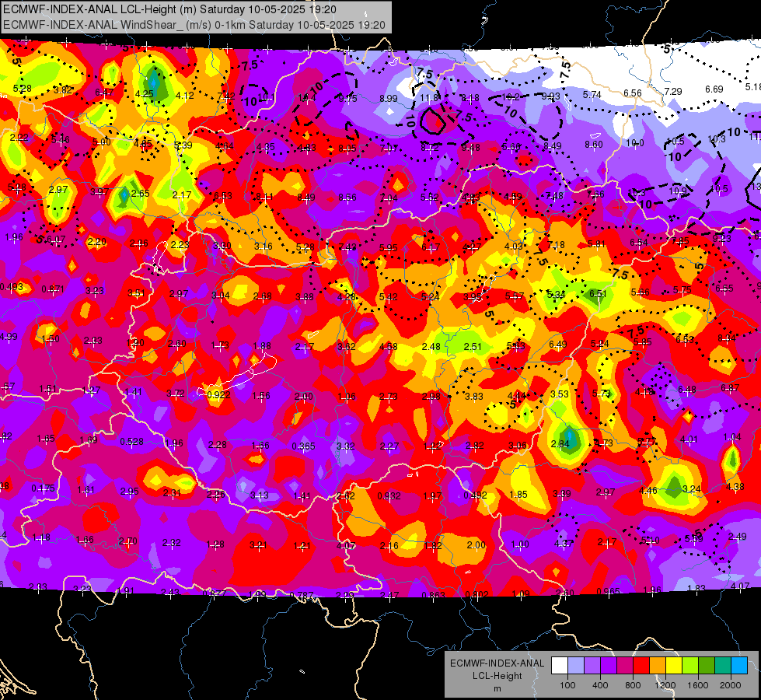Image resolution: width=761 pixels, height=700 pixels.
Task: Click the wind shear value 3.16
Action: point(263,247)
